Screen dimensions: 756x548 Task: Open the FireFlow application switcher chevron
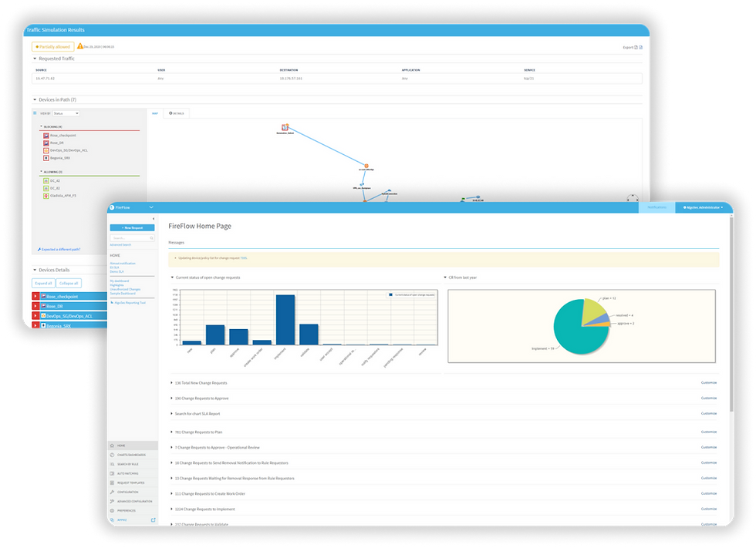pyautogui.click(x=151, y=207)
